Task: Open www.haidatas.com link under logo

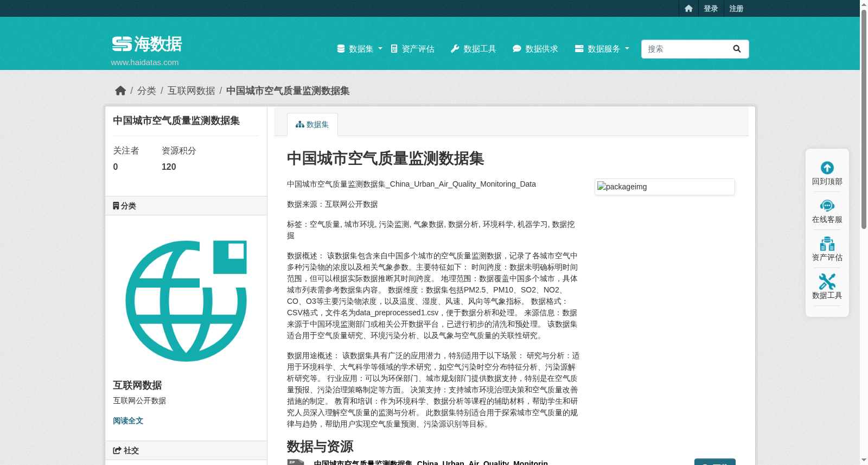Action: click(x=145, y=62)
